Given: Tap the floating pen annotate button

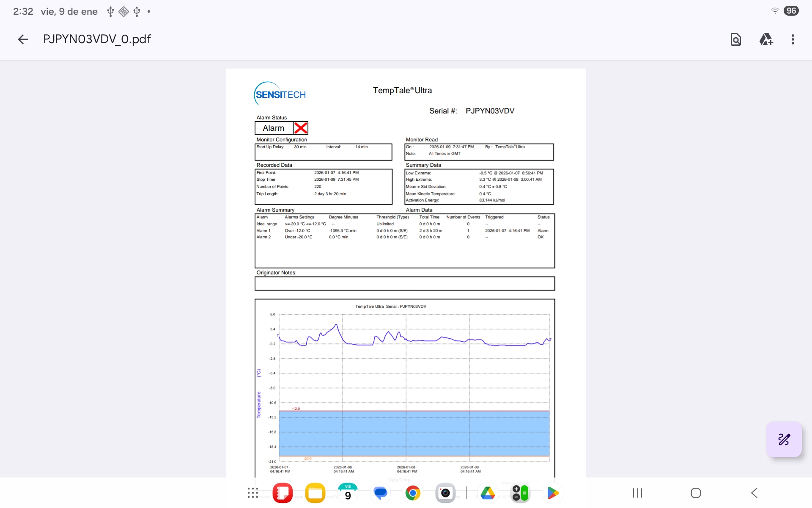Looking at the screenshot, I should 784,439.
